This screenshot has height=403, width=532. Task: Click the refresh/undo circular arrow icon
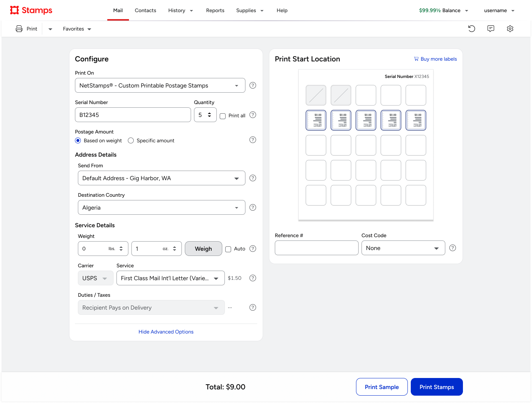(472, 29)
